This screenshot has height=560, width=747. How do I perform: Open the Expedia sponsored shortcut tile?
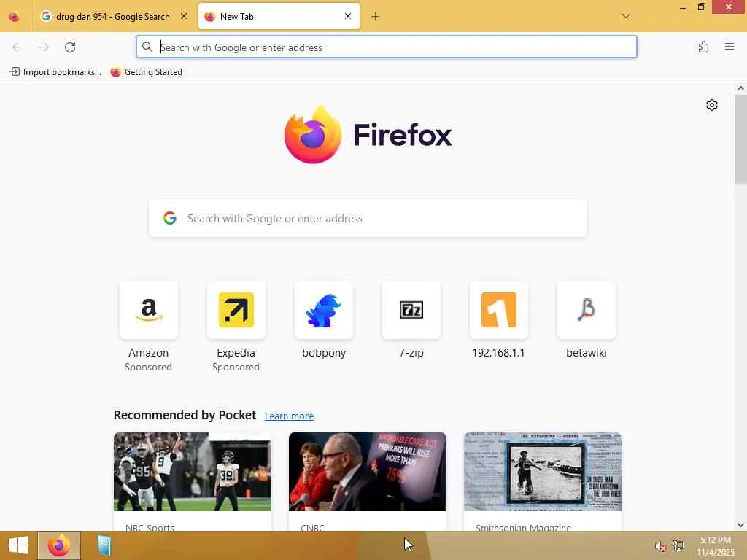point(236,310)
